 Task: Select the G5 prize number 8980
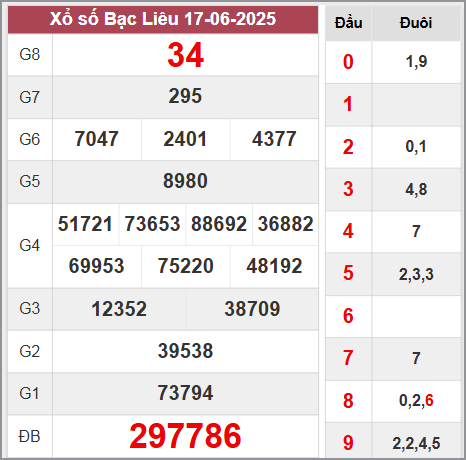click(185, 181)
